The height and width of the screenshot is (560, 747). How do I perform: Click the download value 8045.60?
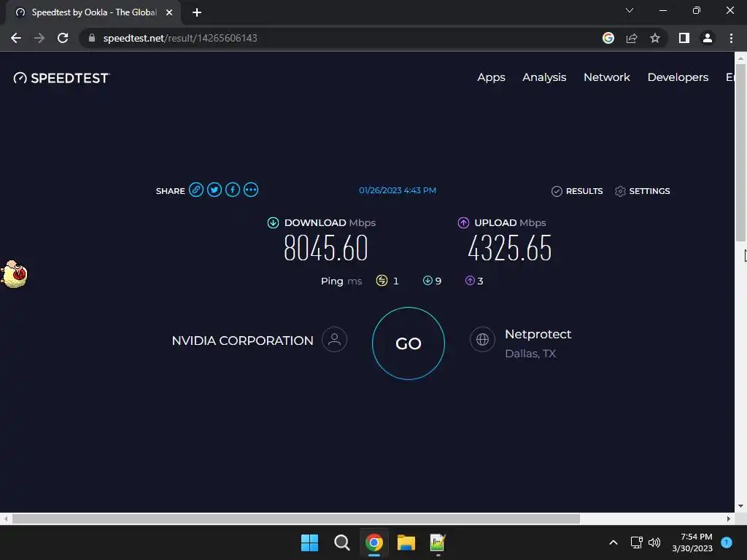(326, 248)
